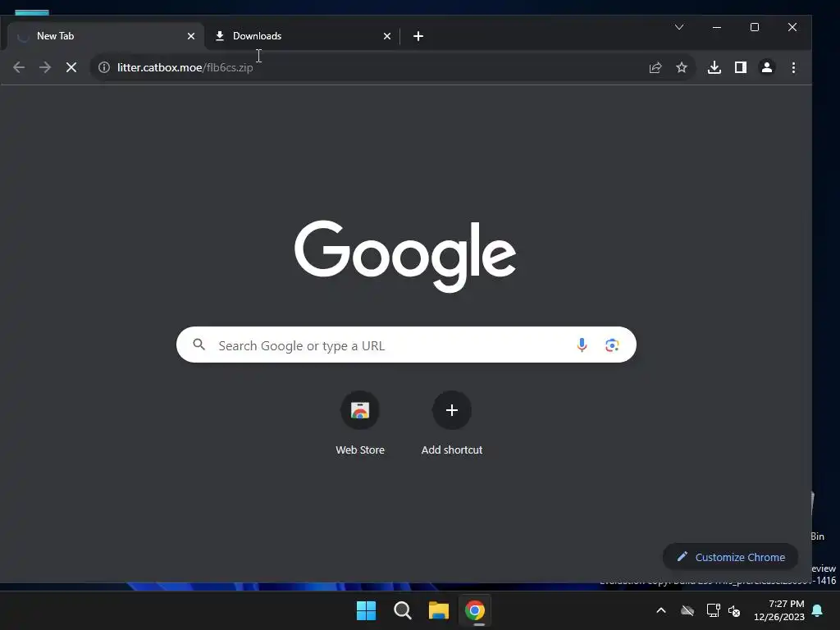
Task: Bookmark this tab with the star icon
Action: click(x=682, y=67)
